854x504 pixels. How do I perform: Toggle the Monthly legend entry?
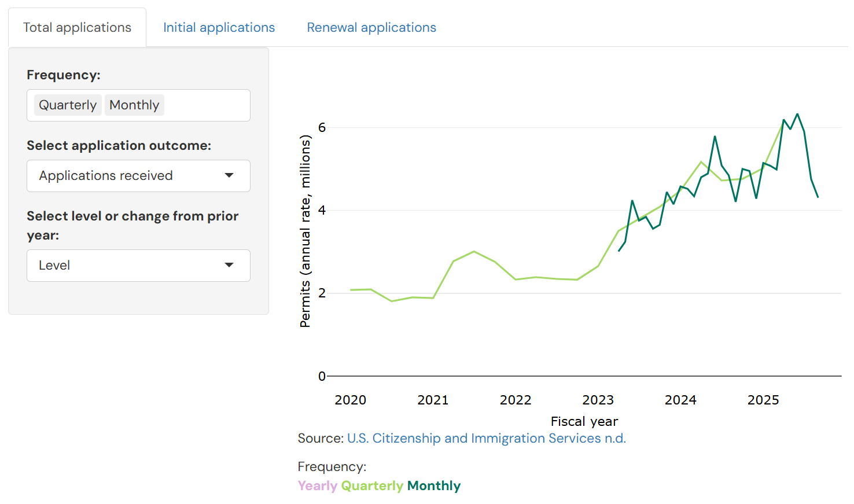(434, 486)
